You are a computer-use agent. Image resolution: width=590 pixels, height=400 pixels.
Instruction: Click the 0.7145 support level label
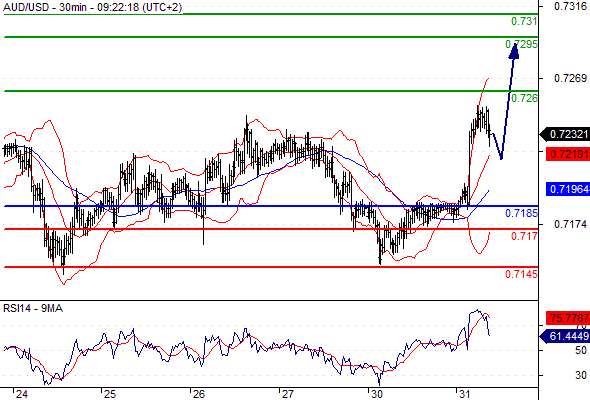(522, 274)
